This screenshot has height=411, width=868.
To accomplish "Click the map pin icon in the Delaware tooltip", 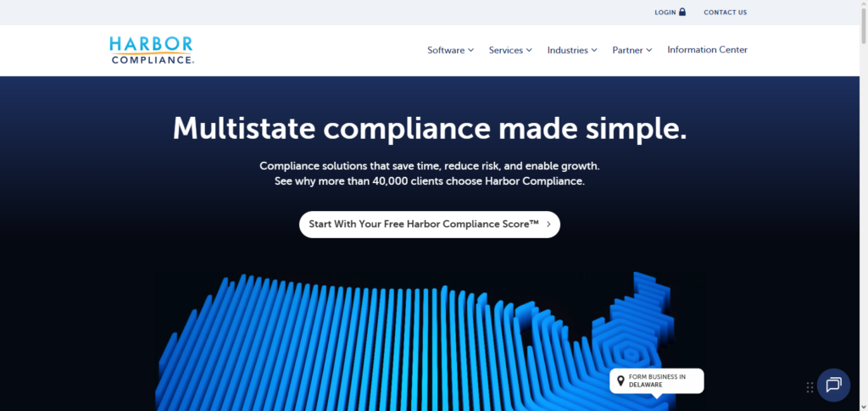I will click(620, 380).
